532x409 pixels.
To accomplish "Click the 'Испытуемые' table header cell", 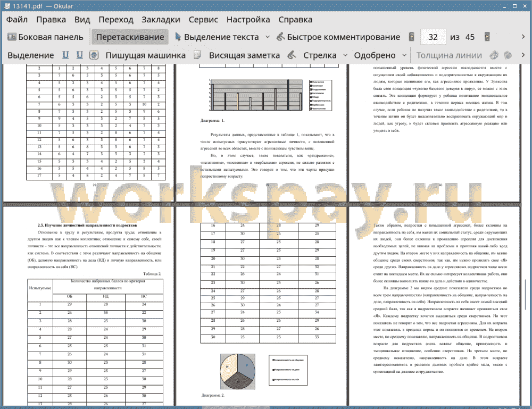I will coord(40,288).
